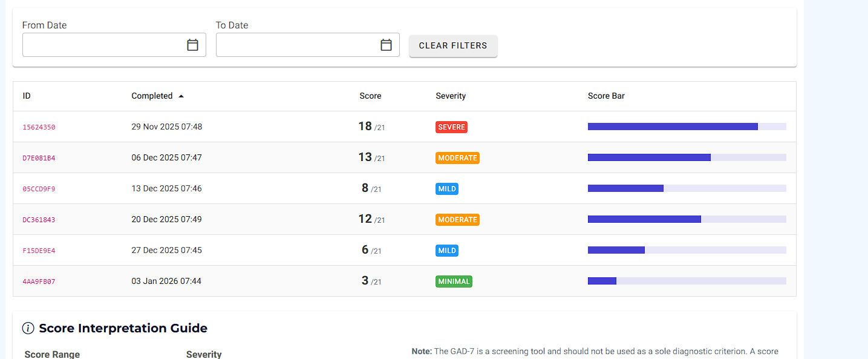
Task: Click the info icon beside Score Interpretation Guide
Action: pos(28,328)
